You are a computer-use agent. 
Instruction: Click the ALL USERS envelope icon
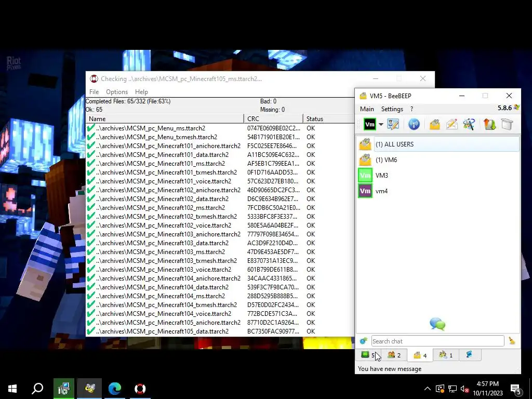coord(365,144)
